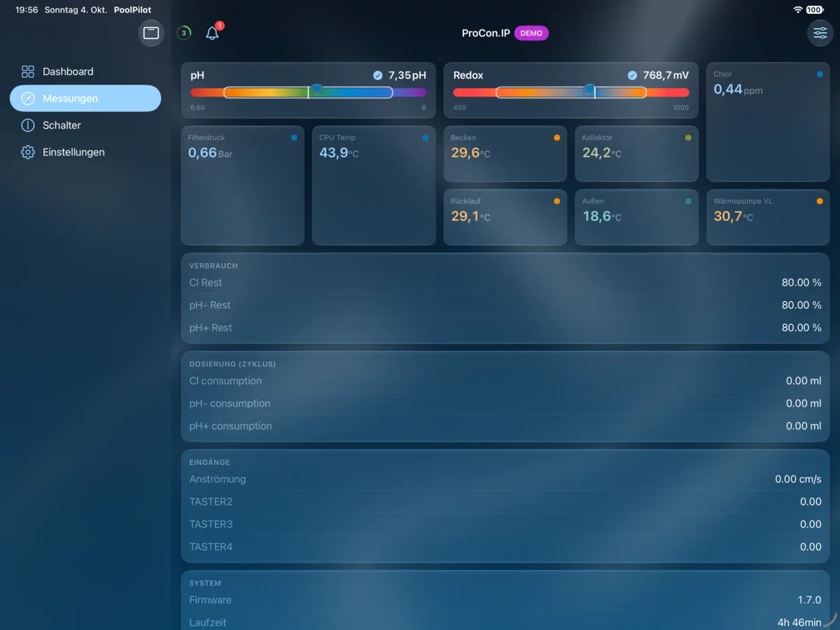Image resolution: width=840 pixels, height=630 pixels.
Task: Open the Kollektor 24,2 °C tile
Action: [x=636, y=154]
